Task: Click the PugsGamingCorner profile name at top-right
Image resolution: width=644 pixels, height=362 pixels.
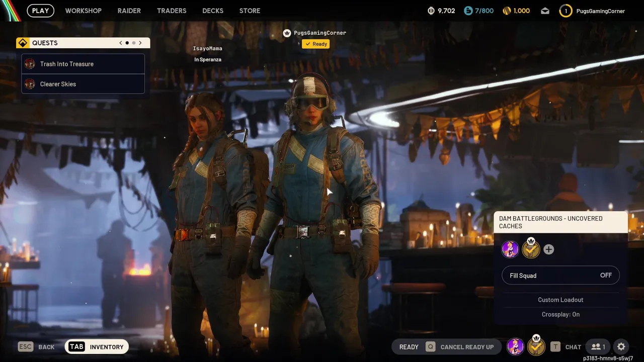Action: point(601,11)
